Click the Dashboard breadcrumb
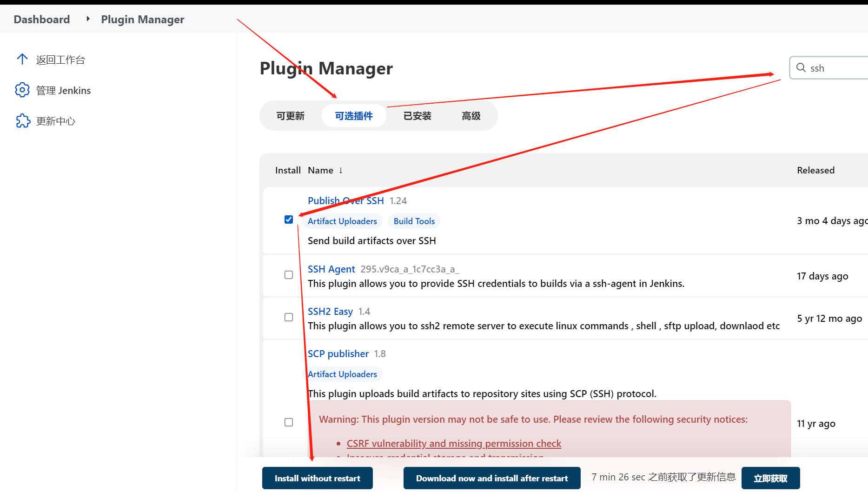 point(42,19)
